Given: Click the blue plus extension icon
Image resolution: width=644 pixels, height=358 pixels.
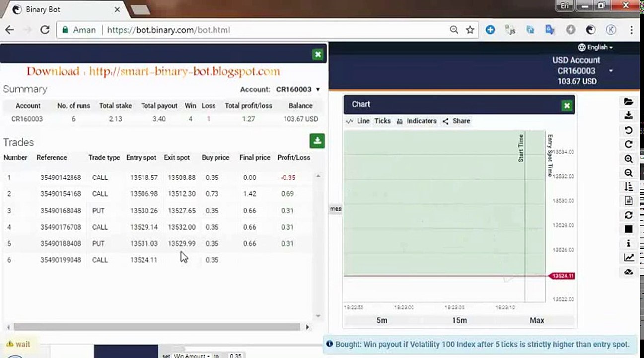Looking at the screenshot, I should click(x=490, y=30).
